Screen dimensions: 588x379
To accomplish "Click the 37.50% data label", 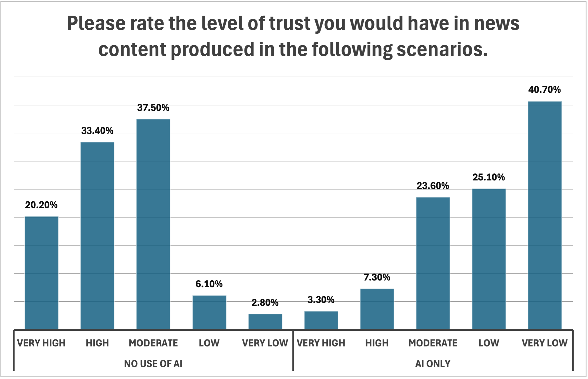I will point(153,108).
